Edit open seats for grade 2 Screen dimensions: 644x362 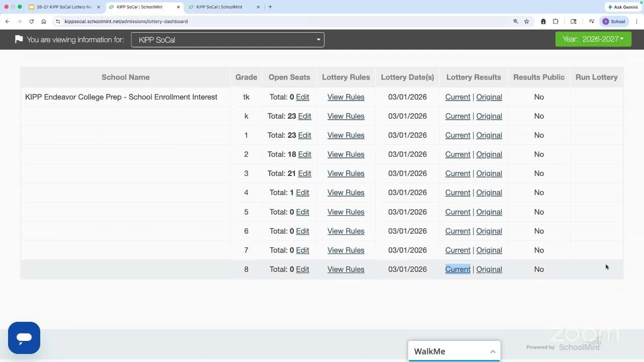click(304, 154)
